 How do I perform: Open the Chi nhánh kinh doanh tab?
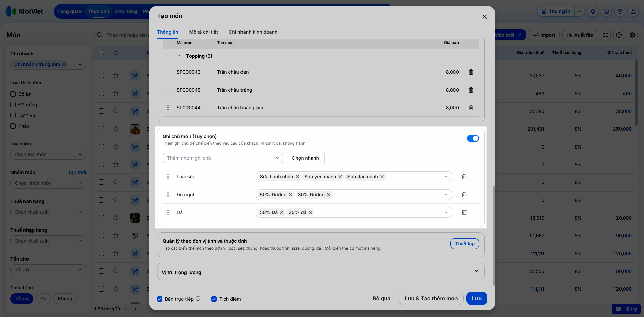(253, 32)
